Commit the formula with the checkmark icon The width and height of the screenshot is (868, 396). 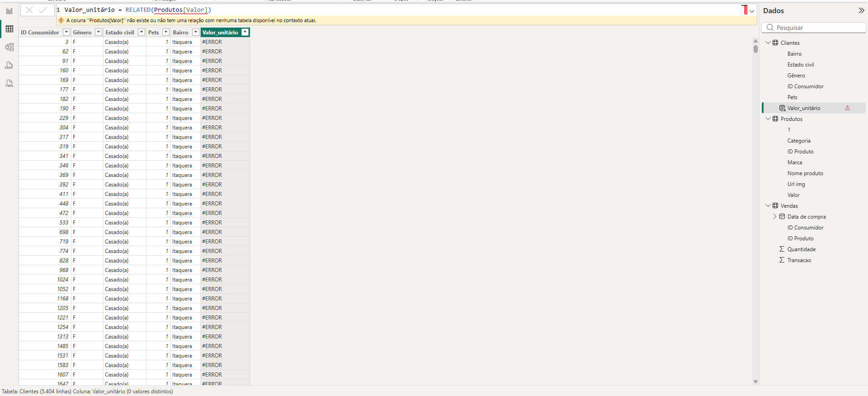click(x=43, y=10)
